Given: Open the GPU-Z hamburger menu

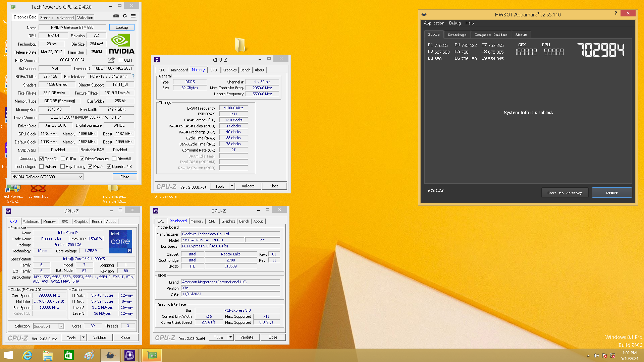Looking at the screenshot, I should tap(133, 16).
